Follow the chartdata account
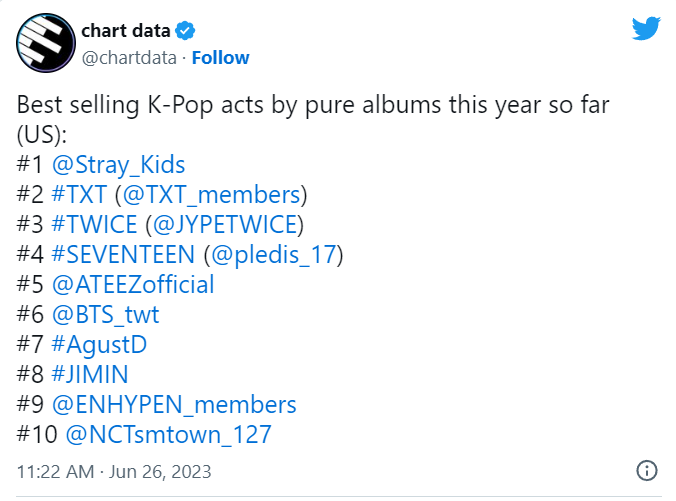 [x=220, y=58]
